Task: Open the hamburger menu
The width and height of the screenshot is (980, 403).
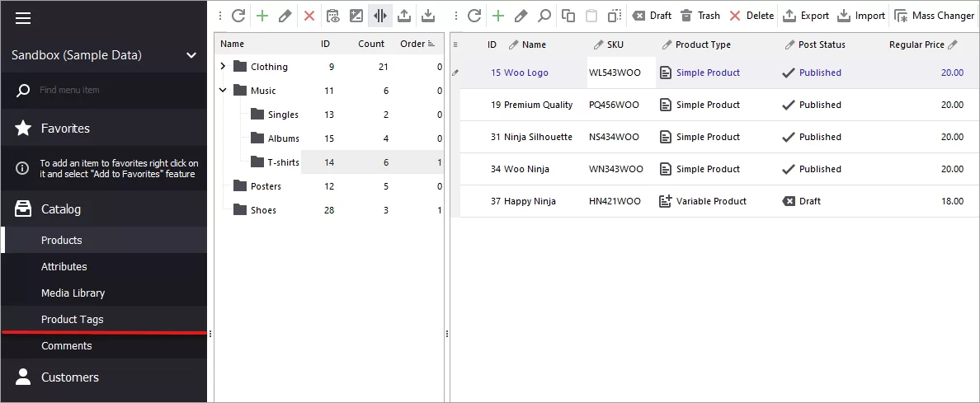Action: (23, 18)
